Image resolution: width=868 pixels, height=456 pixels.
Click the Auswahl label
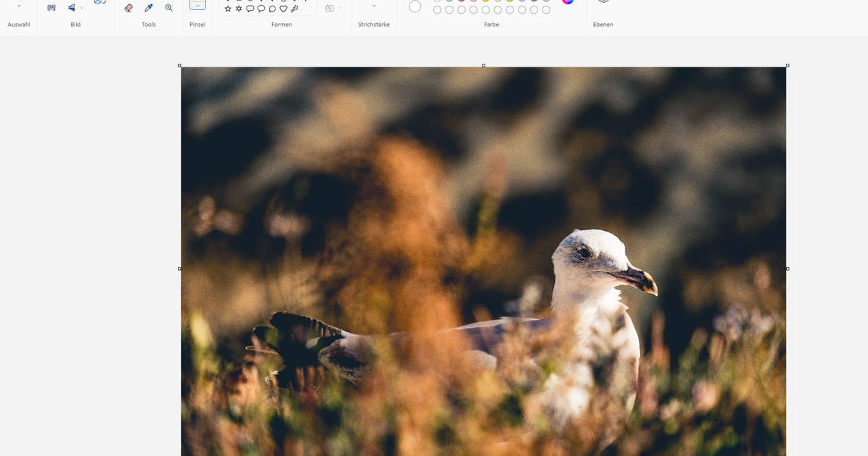point(19,25)
